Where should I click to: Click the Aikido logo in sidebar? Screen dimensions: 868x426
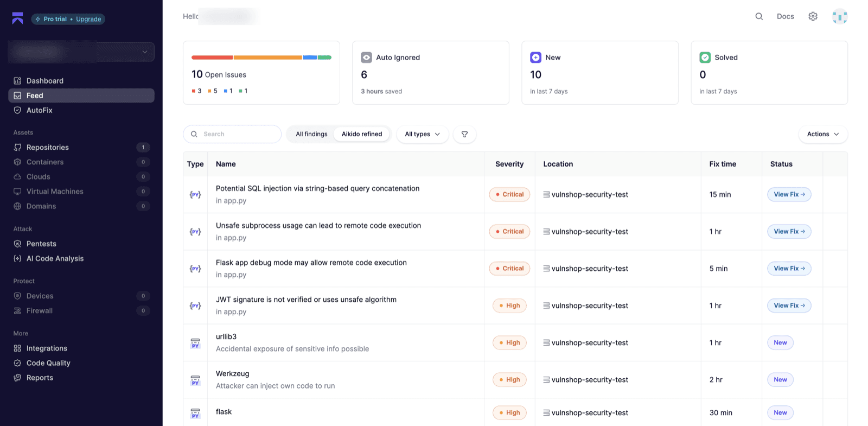tap(17, 18)
